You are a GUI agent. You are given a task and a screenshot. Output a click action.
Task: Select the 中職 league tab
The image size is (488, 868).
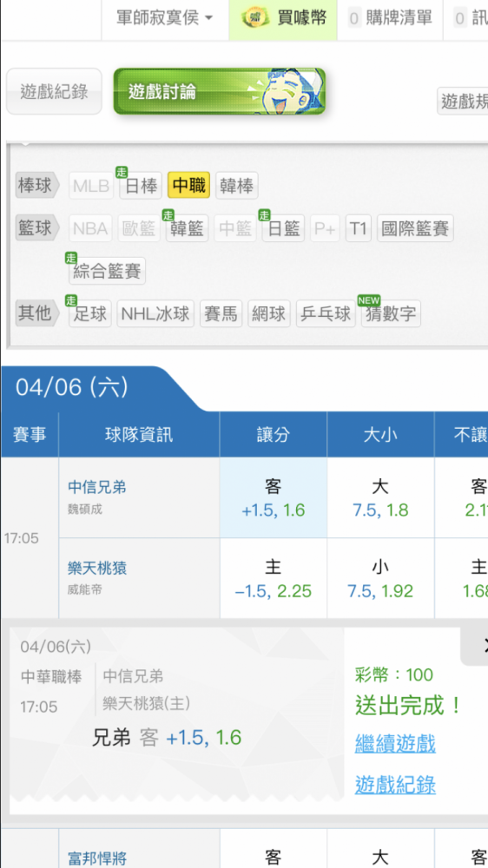[189, 185]
